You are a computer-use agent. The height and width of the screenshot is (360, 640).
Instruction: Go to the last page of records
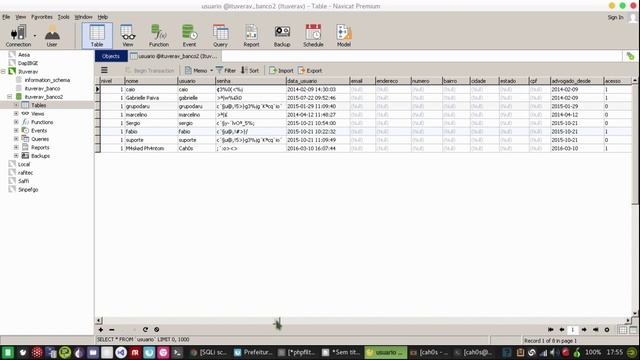(596, 329)
